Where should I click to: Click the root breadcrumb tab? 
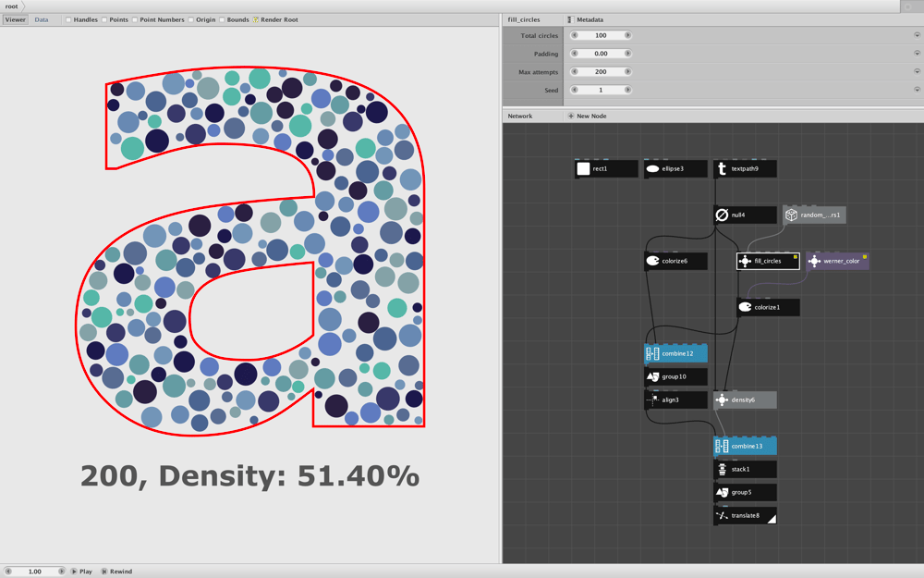click(11, 6)
